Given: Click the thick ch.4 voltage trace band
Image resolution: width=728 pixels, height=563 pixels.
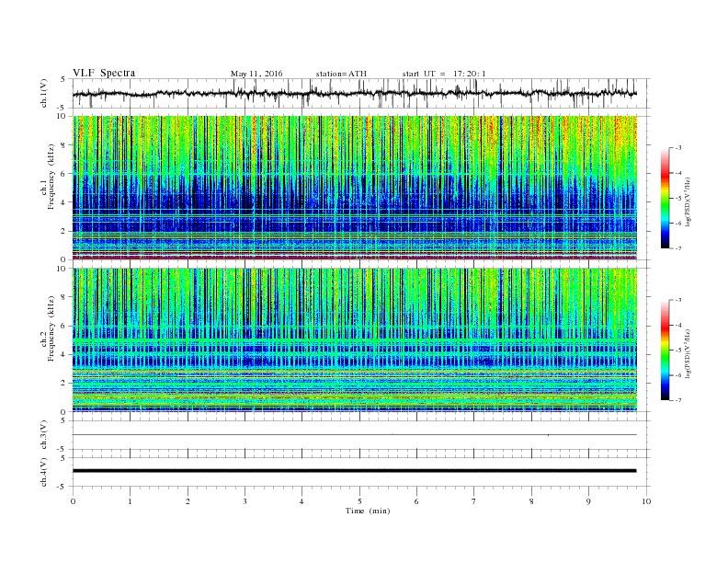Looking at the screenshot, I should point(354,471).
